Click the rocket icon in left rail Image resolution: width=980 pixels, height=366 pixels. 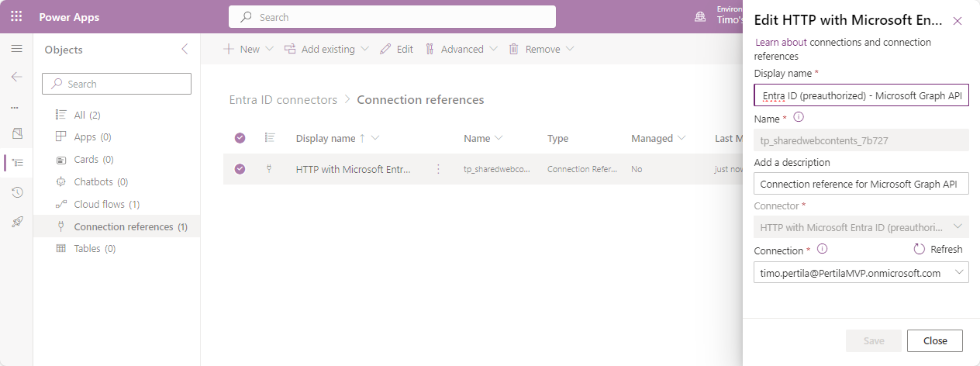point(16,222)
